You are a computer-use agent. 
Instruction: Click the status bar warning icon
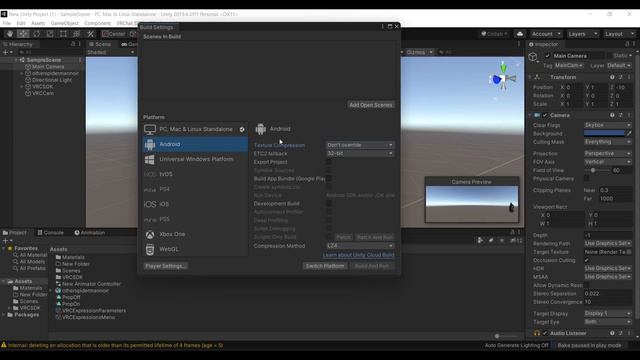[4, 345]
